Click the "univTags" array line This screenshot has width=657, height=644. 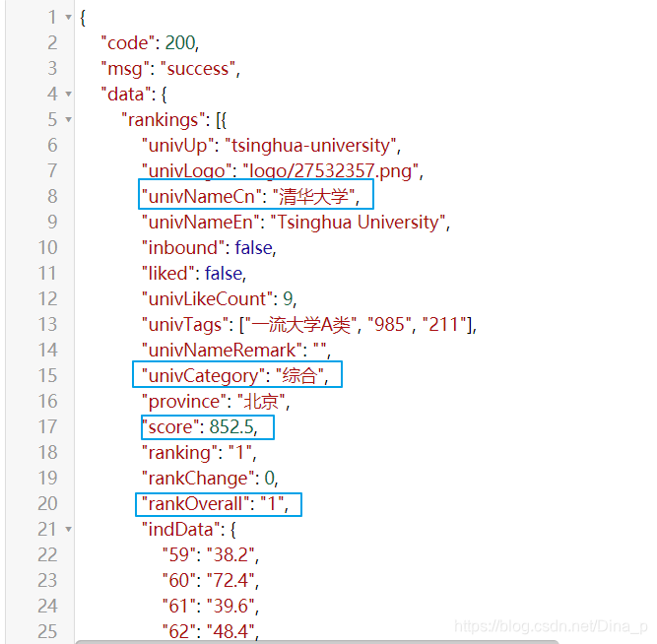coord(309,324)
